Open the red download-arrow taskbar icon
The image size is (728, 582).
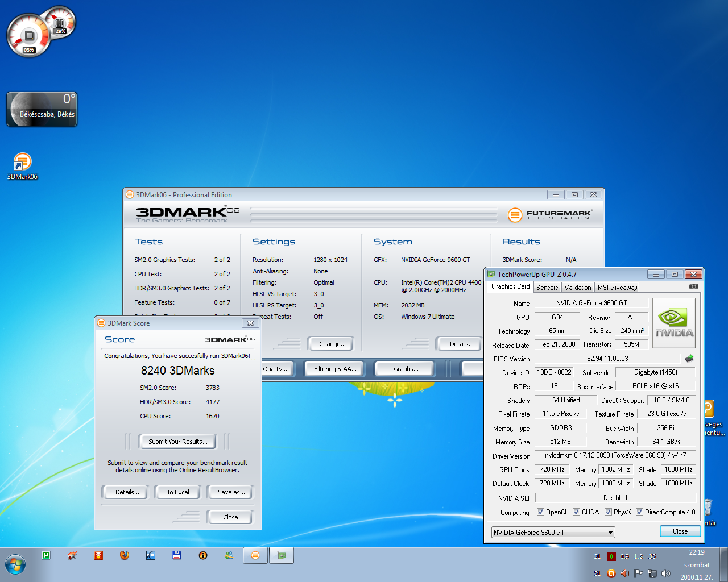click(98, 555)
